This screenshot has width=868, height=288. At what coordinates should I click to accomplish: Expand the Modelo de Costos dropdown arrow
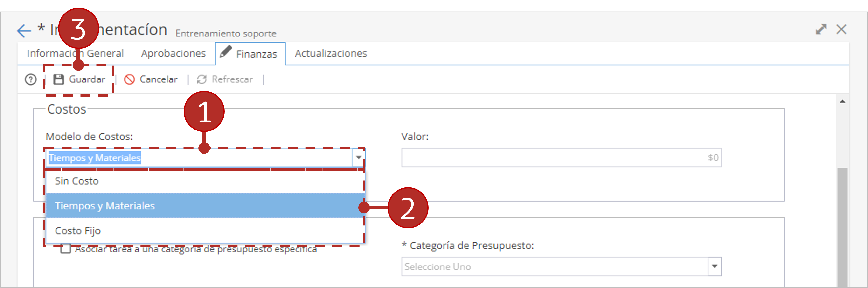(358, 158)
